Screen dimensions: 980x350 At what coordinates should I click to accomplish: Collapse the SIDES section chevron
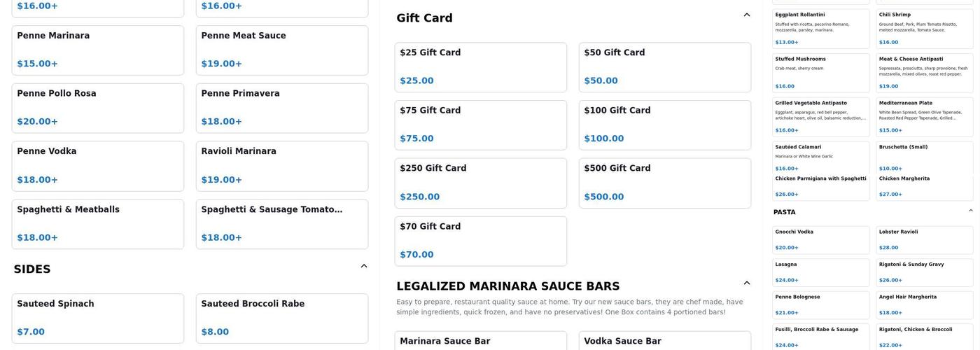[364, 266]
